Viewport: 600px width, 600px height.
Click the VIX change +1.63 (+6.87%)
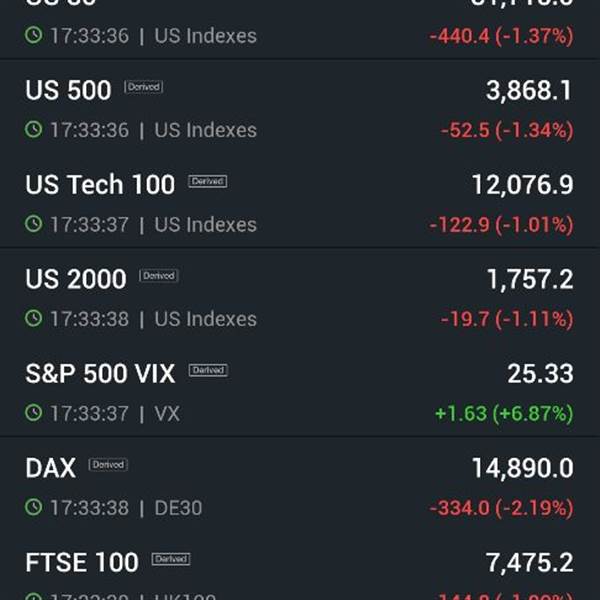504,414
